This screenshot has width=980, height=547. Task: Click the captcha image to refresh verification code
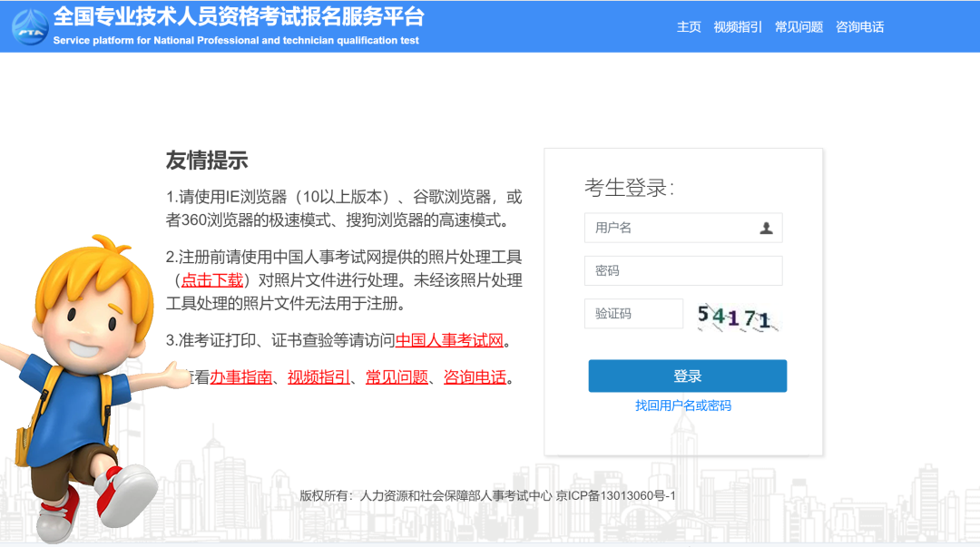tap(733, 313)
